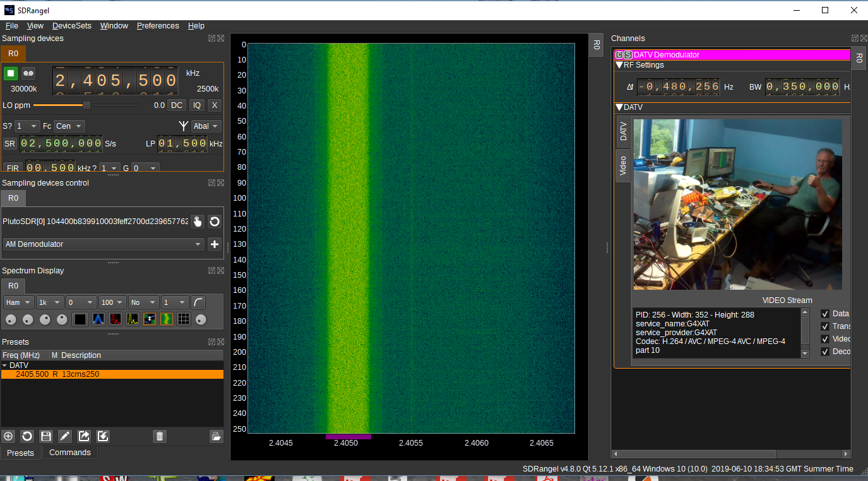Open the edit preset pencil icon

click(64, 436)
